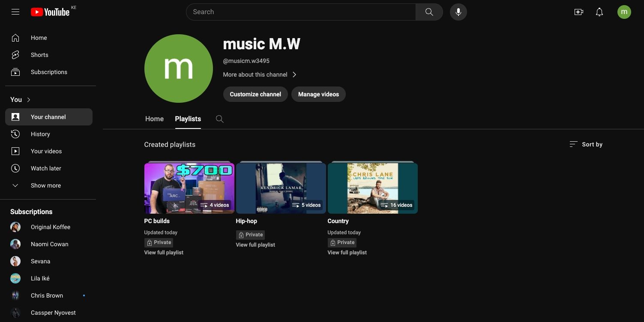Select Your videos in the sidebar
This screenshot has width=644, height=322.
point(46,151)
